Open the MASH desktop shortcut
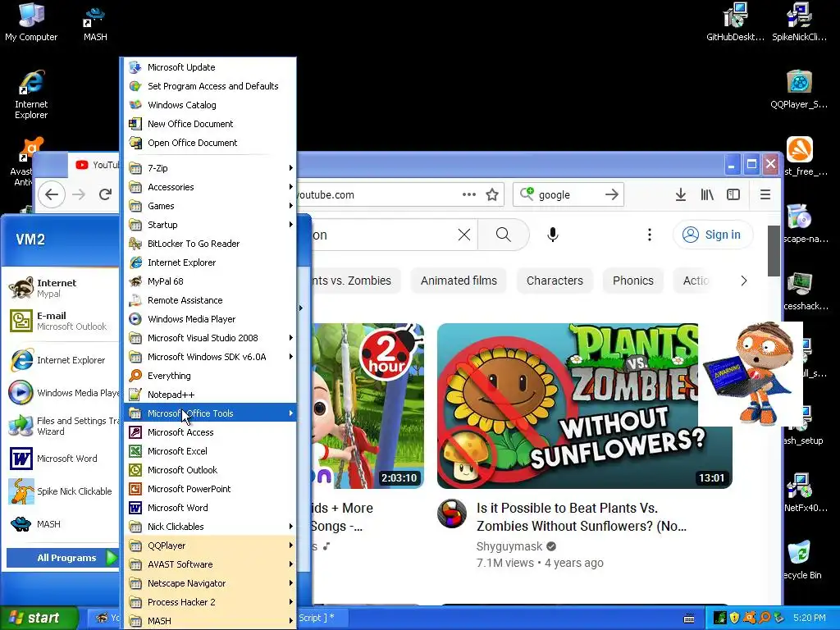 [95, 22]
